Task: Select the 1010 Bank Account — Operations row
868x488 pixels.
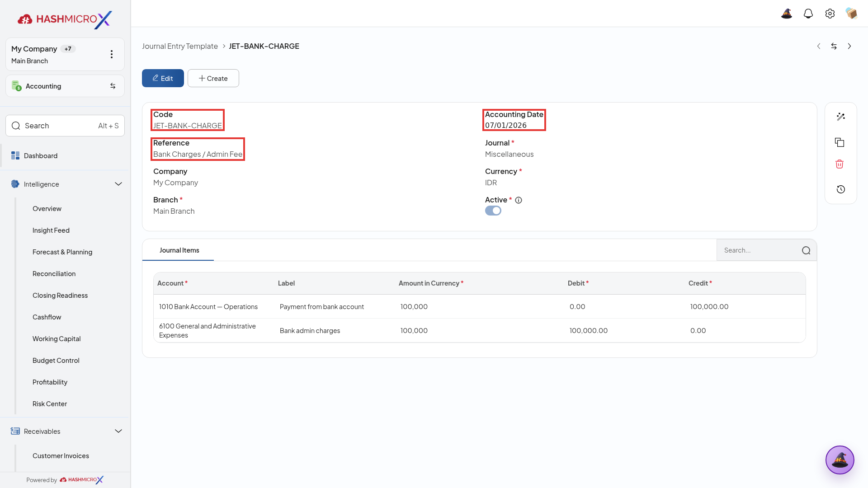Action: pyautogui.click(x=479, y=307)
